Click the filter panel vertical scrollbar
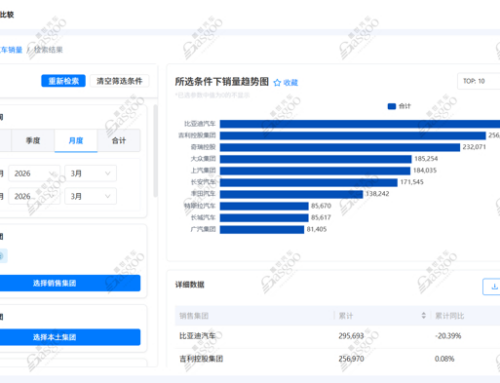Viewport: 500px width, 383px height. coord(155,151)
